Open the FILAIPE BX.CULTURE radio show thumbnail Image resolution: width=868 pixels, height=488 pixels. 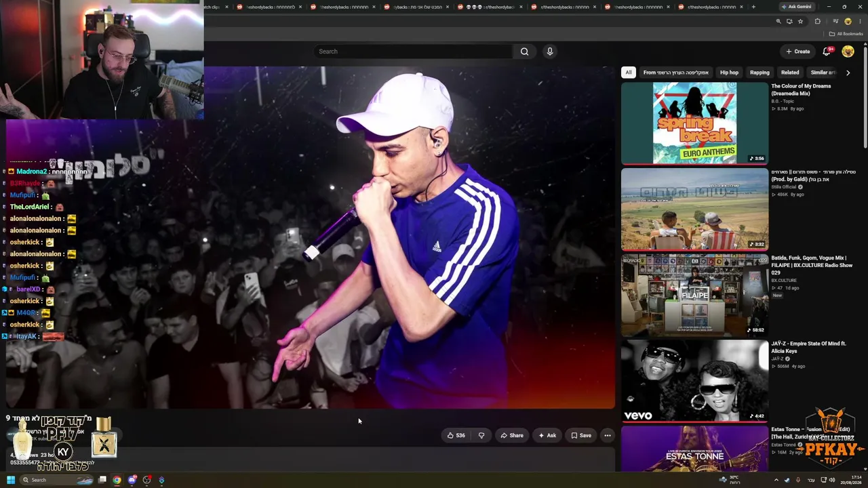[x=694, y=295]
